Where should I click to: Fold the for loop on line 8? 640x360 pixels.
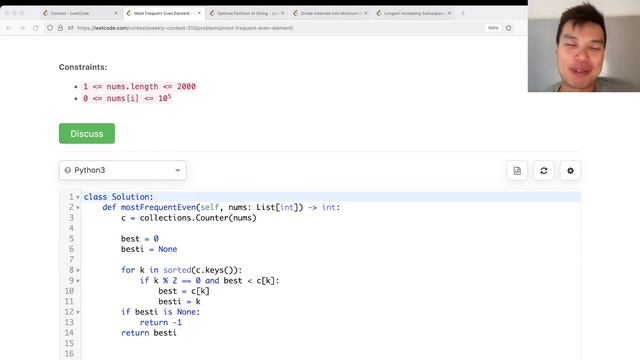coord(78,270)
